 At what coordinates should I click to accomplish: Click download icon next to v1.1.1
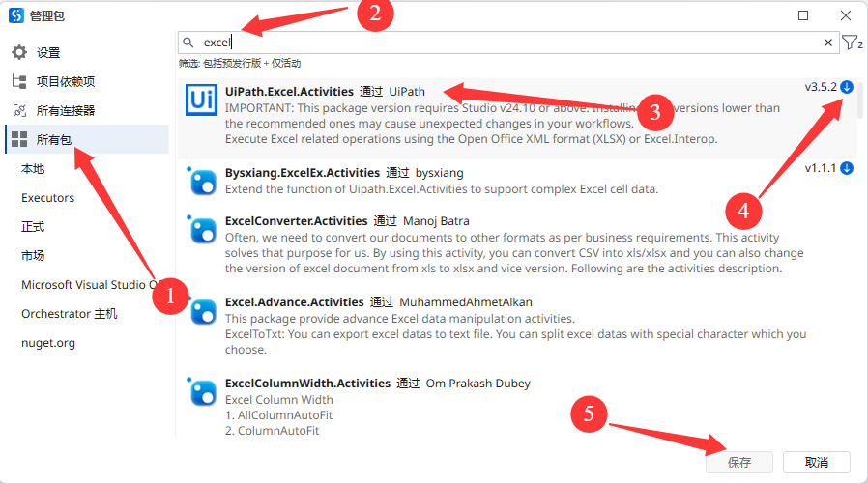point(847,168)
